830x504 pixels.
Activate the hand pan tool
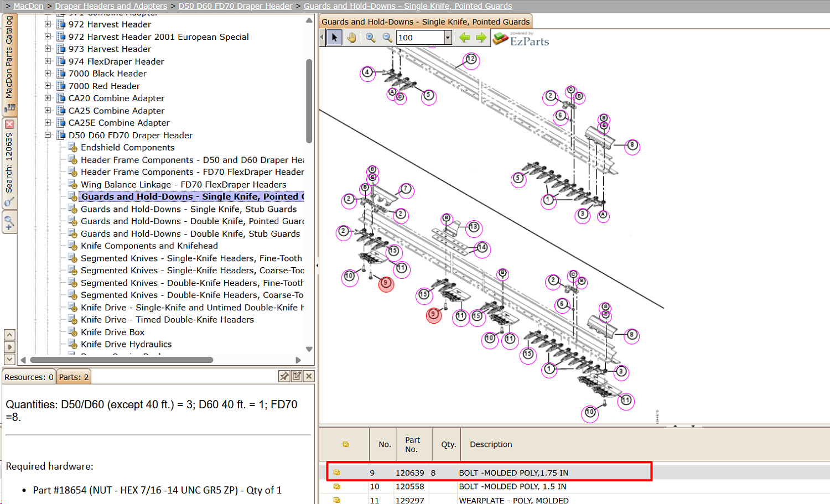(351, 38)
